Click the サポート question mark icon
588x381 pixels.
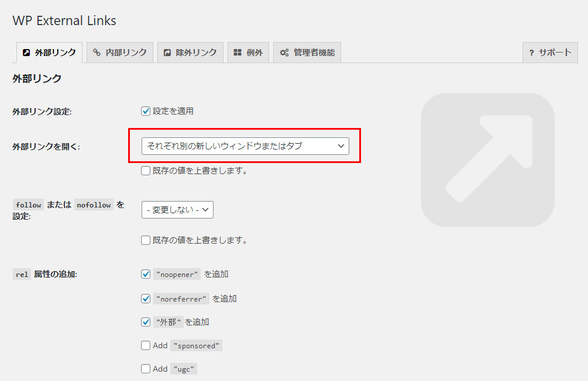point(531,53)
